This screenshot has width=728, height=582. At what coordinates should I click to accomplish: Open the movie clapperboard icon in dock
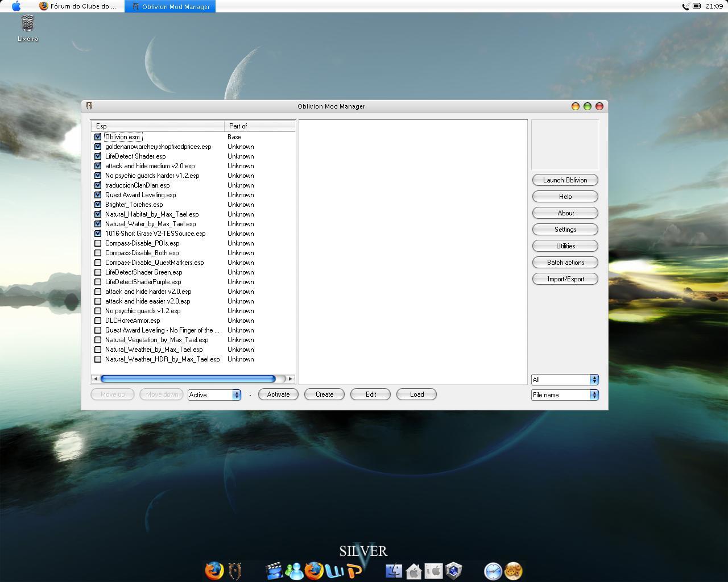[274, 571]
